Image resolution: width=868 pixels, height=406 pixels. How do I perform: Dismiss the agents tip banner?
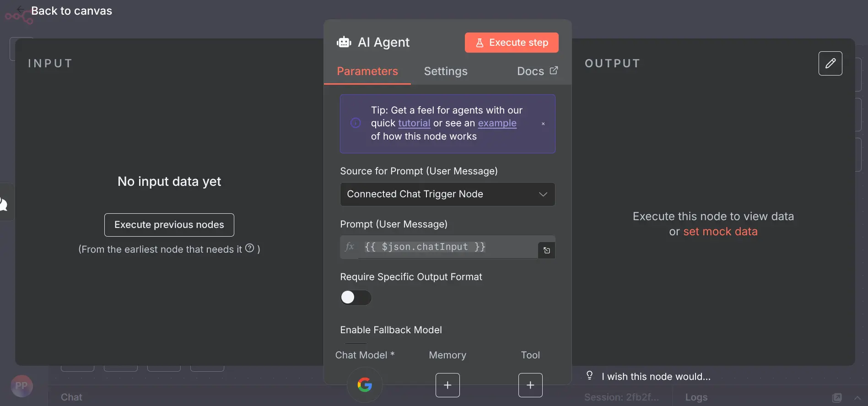(x=543, y=124)
